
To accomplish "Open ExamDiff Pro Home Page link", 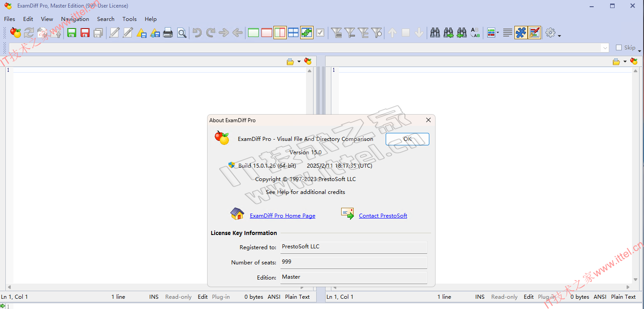I will tap(282, 215).
